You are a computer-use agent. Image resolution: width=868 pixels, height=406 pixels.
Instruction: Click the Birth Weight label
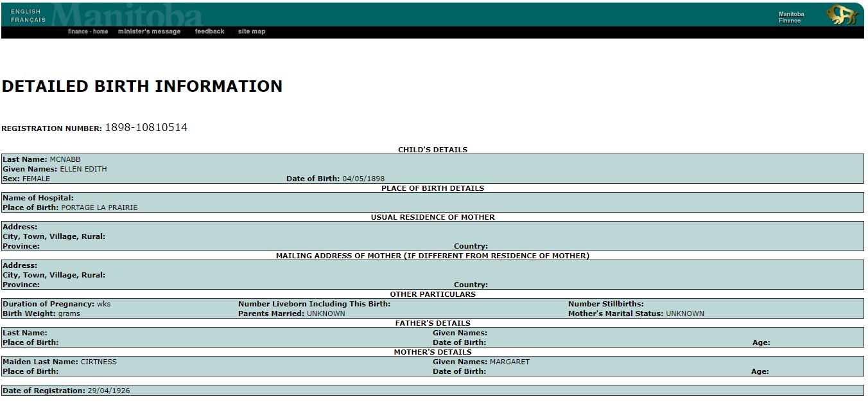click(x=30, y=313)
